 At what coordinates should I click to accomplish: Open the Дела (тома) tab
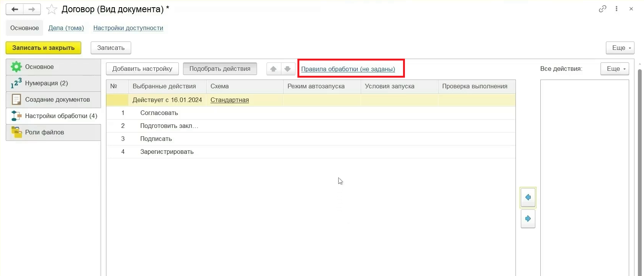tap(66, 28)
